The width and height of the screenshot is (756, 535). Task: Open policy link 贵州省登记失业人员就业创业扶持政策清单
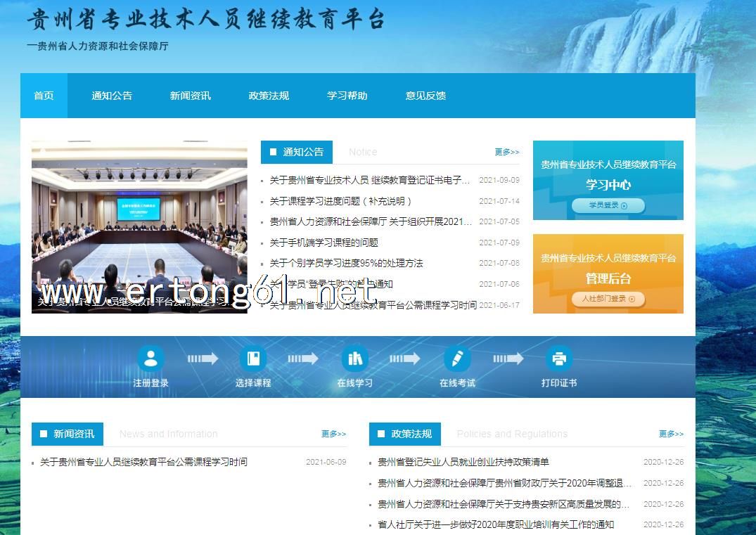[463, 462]
